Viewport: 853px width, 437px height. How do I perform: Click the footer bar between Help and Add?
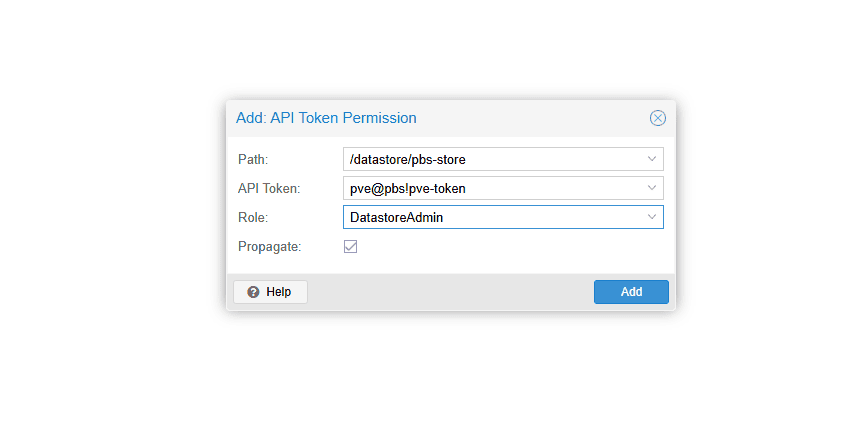pyautogui.click(x=450, y=292)
